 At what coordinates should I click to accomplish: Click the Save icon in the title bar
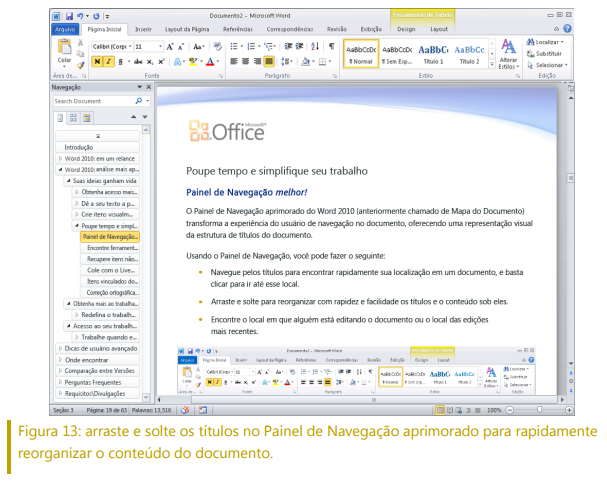[69, 17]
